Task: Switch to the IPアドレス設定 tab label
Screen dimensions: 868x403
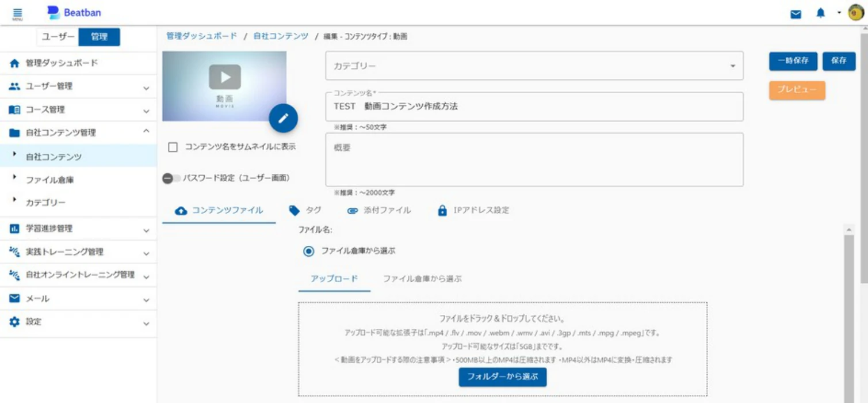Action: pos(481,211)
